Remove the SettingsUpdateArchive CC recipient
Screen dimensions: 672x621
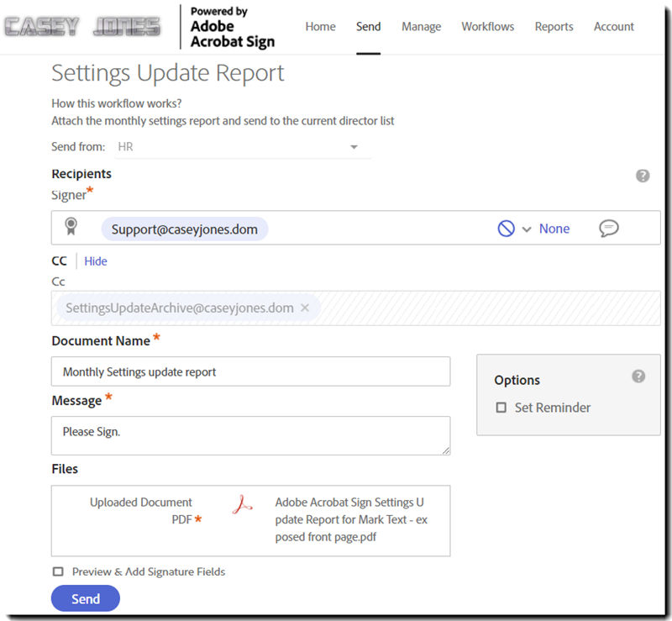tap(304, 308)
